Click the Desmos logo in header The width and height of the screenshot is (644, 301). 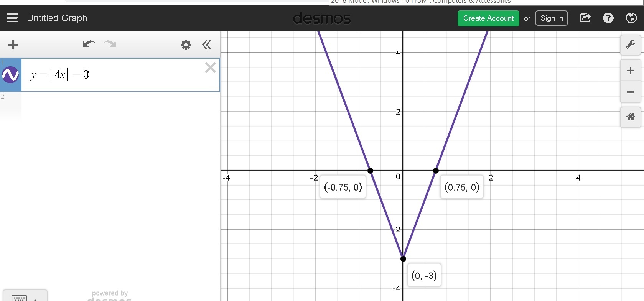tap(322, 18)
